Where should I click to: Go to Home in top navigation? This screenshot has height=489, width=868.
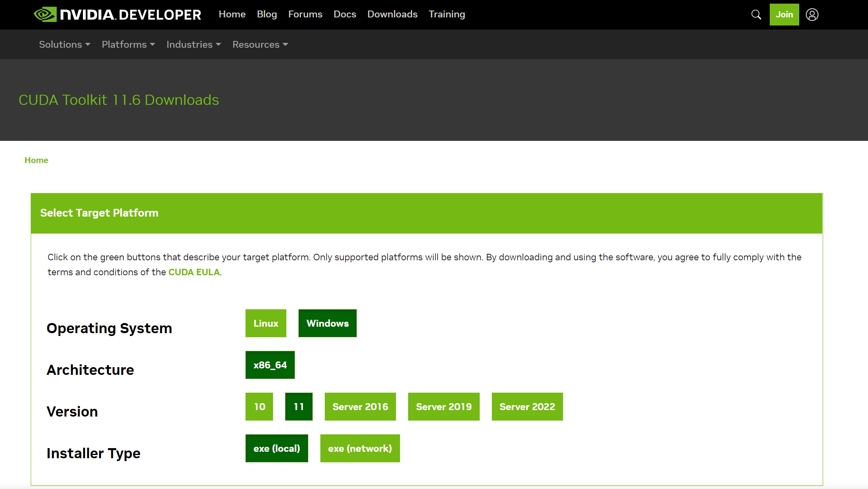click(x=232, y=14)
